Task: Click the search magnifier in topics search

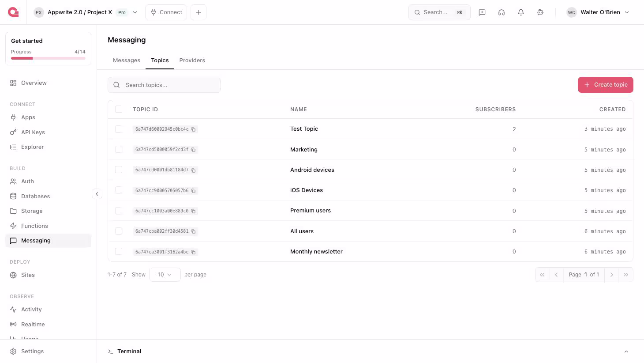Action: click(116, 85)
